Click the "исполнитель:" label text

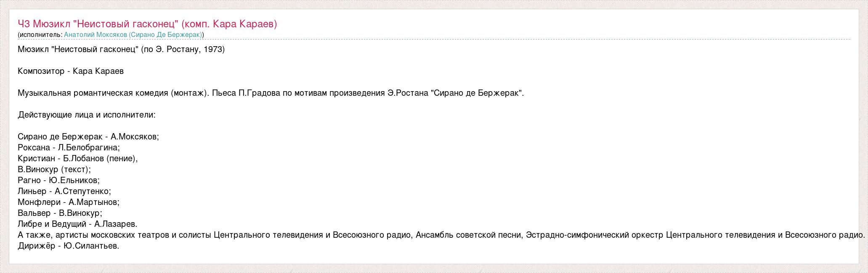coord(41,35)
